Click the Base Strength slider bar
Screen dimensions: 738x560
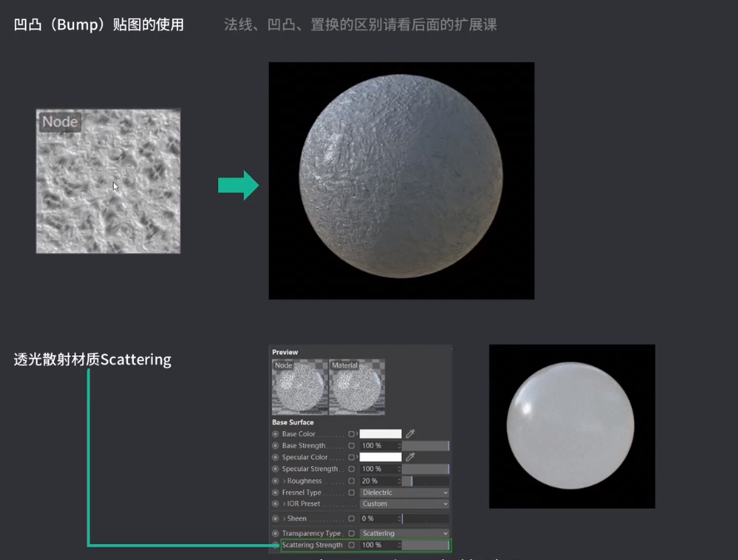425,445
